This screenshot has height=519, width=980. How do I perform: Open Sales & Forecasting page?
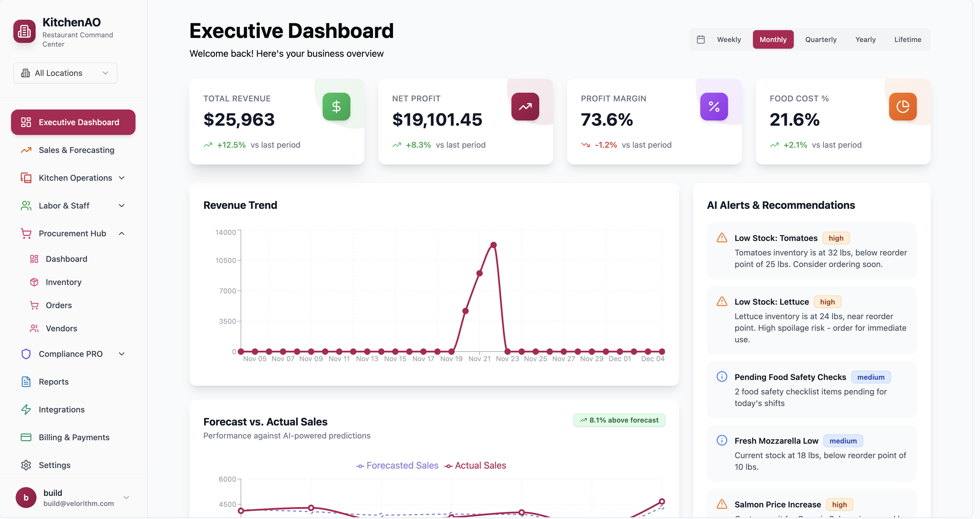click(x=76, y=150)
